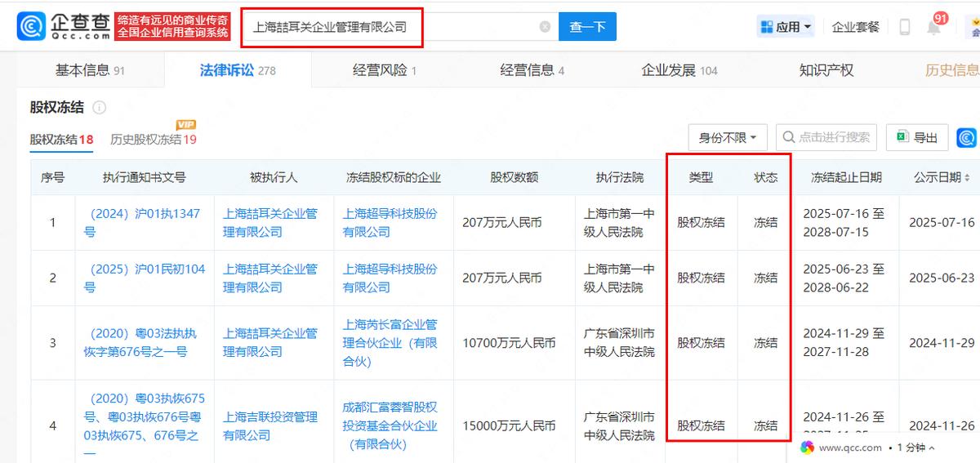Screen dimensions: 980x463
Task: Open the 应用 dropdown menu
Action: pos(786,27)
